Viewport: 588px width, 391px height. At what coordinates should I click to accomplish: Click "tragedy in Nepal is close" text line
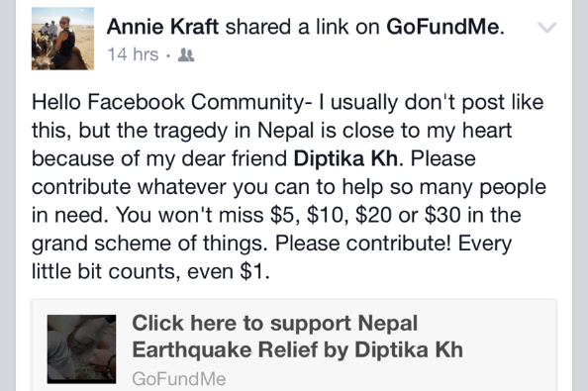[x=271, y=131]
